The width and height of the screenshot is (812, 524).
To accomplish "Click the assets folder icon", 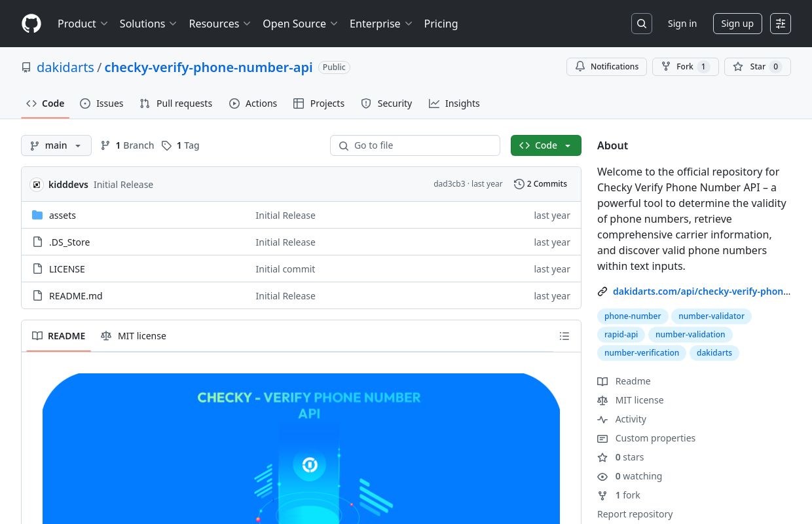I will (37, 215).
